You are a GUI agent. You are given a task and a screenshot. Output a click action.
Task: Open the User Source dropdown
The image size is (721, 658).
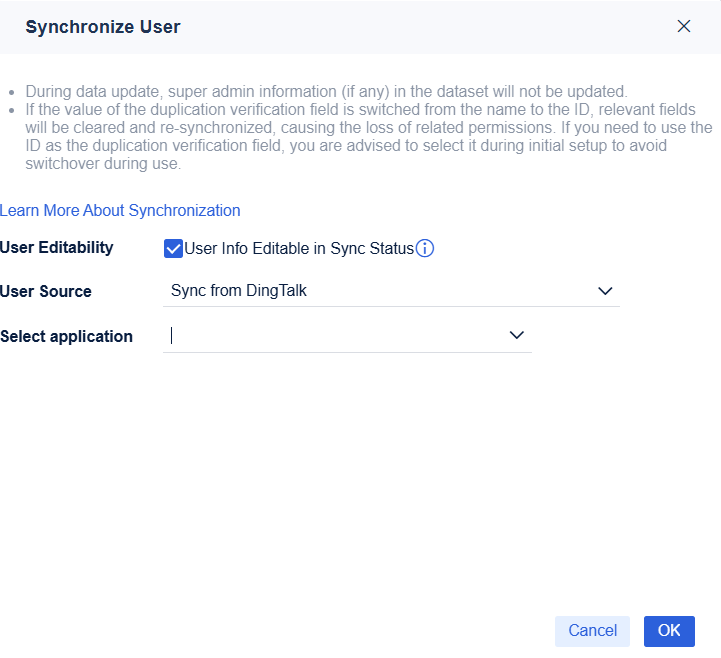click(x=390, y=291)
